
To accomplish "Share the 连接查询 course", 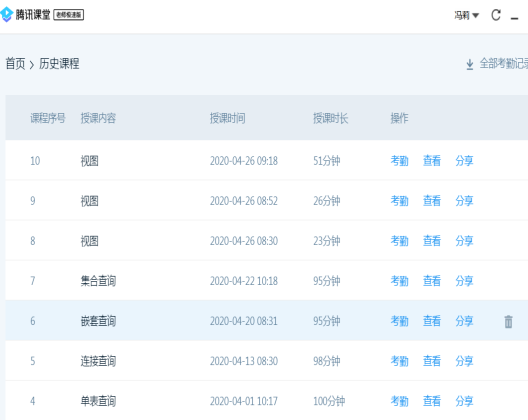I will (464, 361).
